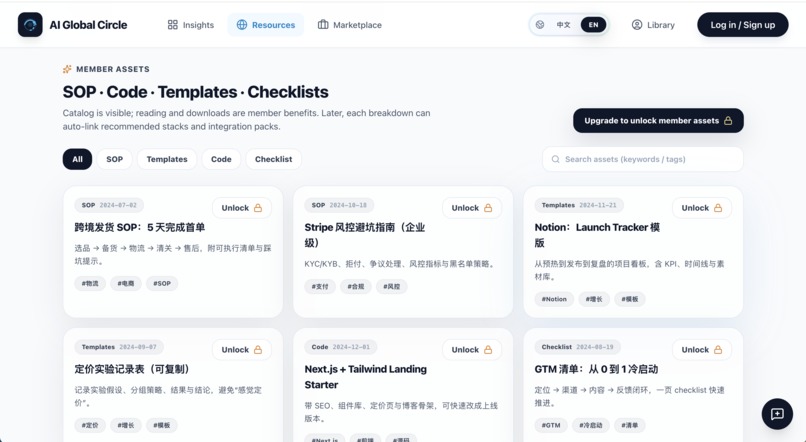Screen dimensions: 806x442
Task: Click the search magnifier icon
Action: [x=555, y=159]
